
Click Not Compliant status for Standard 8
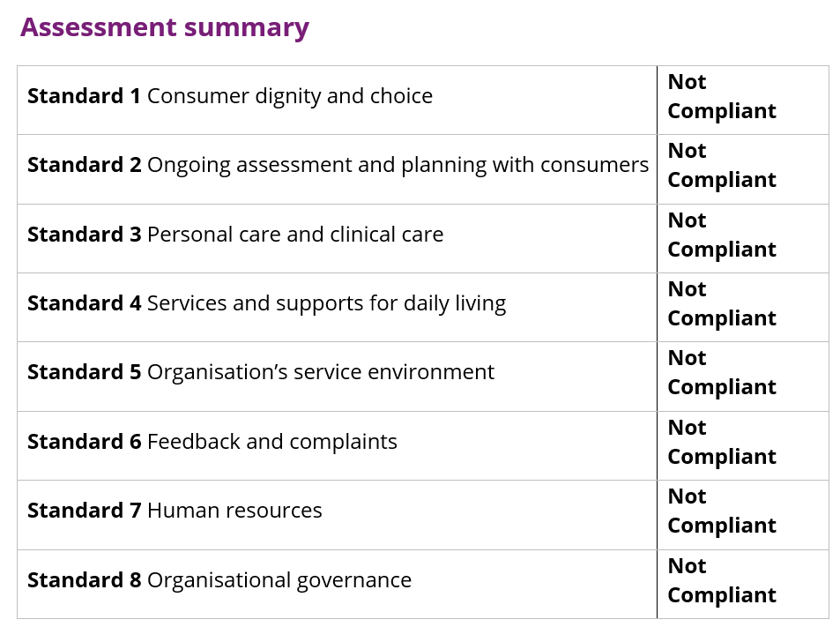point(721,581)
